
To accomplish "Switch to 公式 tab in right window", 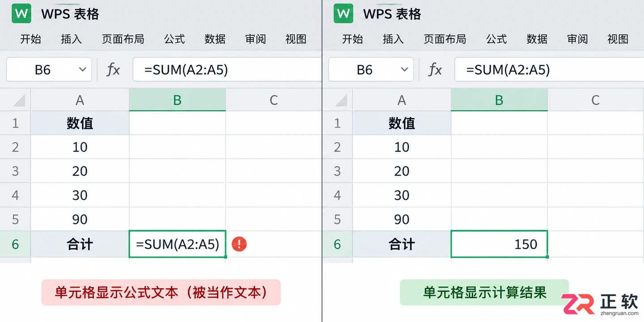I will (496, 39).
